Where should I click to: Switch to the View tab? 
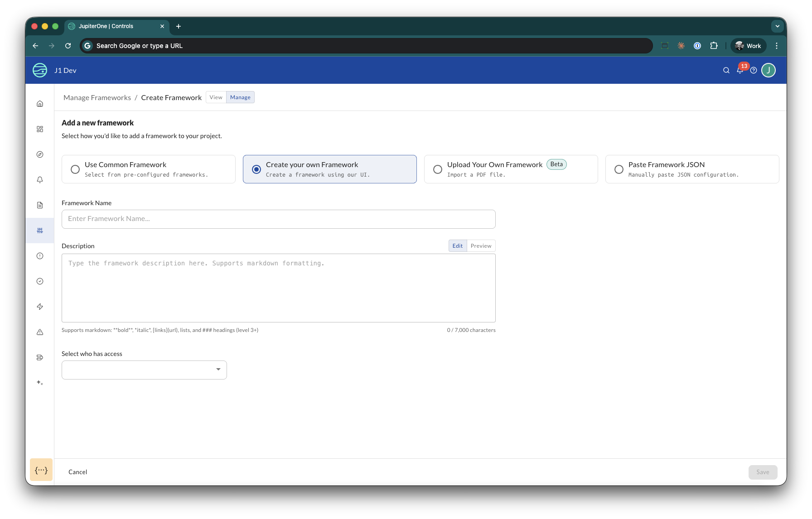[x=216, y=97]
